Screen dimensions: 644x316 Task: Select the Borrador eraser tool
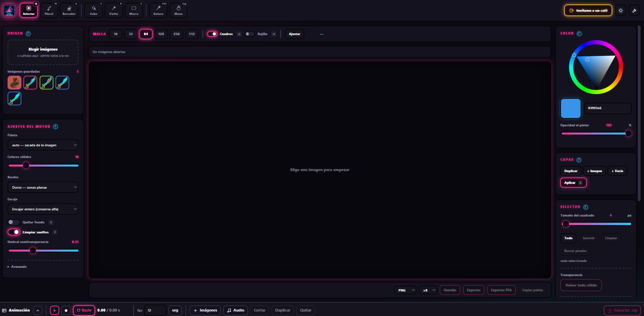[69, 10]
